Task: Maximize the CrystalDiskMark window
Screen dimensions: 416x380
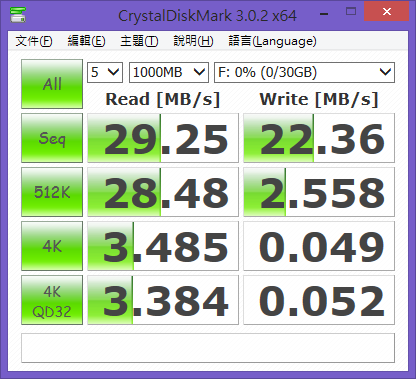Action: pyautogui.click(x=351, y=12)
